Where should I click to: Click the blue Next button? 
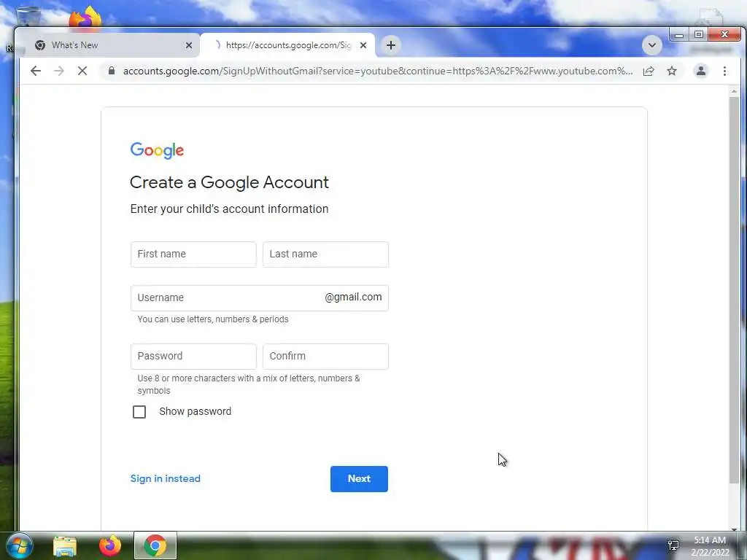pos(359,479)
